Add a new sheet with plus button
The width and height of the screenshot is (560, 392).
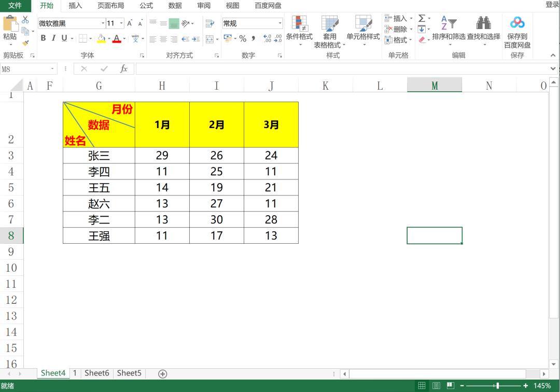[x=162, y=373]
